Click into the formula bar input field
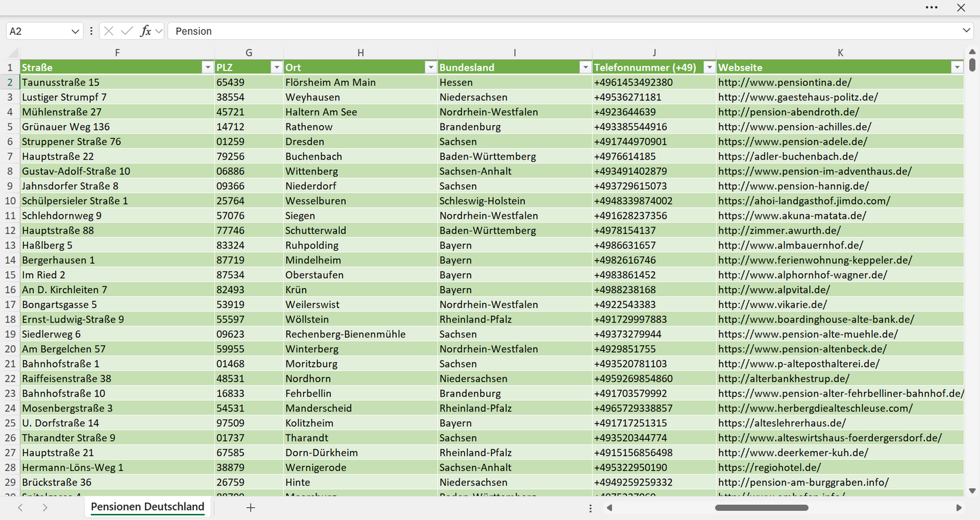980x520 pixels. point(563,31)
